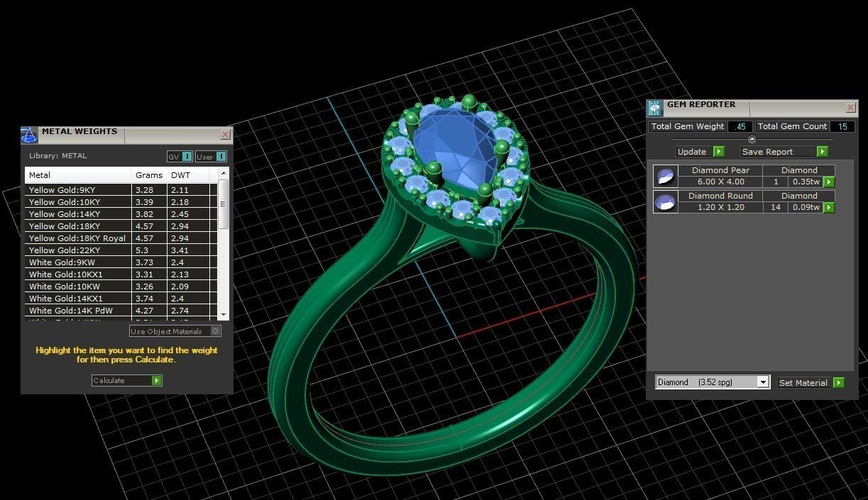Click the metal list scroll down arrow

[224, 314]
